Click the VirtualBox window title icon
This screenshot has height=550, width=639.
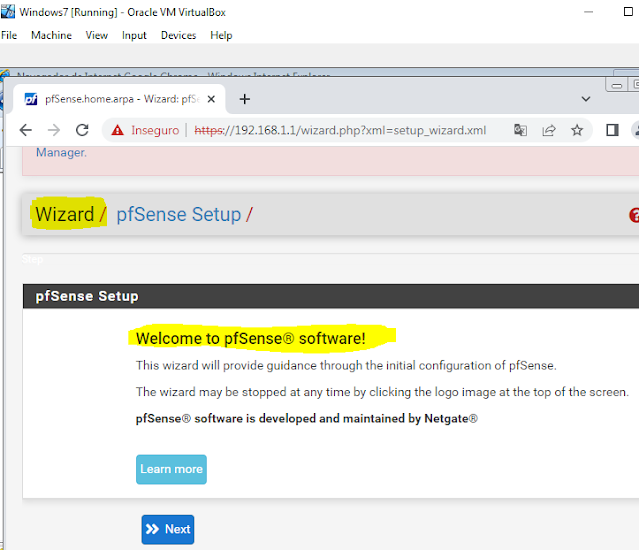pos(8,12)
